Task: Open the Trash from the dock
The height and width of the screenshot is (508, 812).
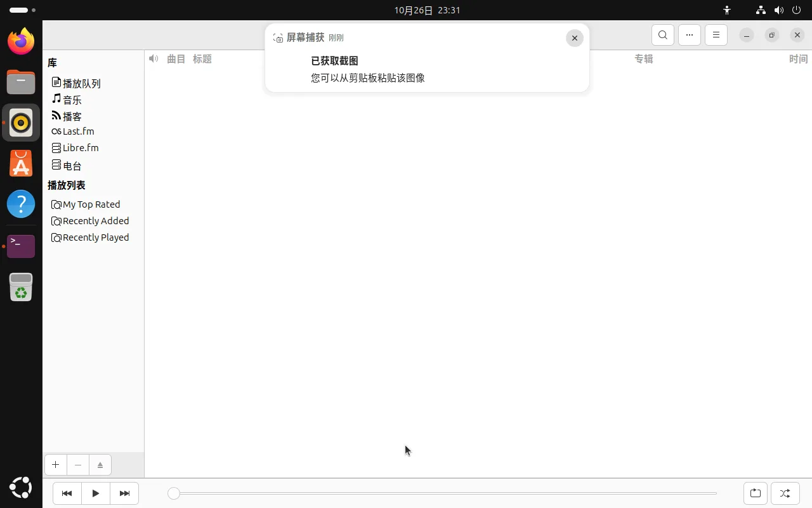Action: point(21,286)
